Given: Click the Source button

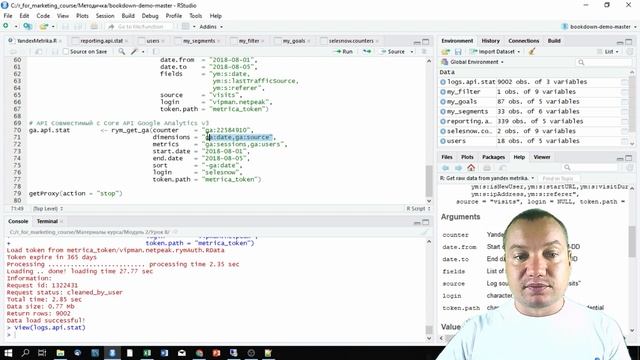Looking at the screenshot, I should pos(393,52).
